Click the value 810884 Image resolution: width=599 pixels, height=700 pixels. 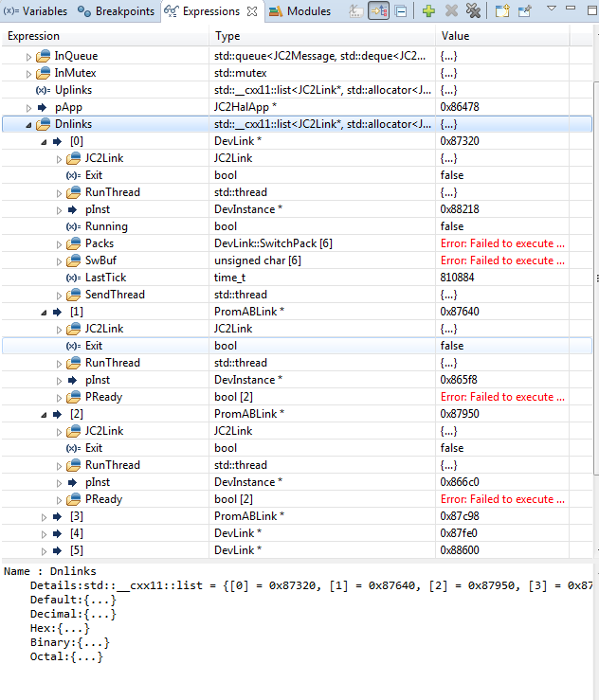(457, 278)
